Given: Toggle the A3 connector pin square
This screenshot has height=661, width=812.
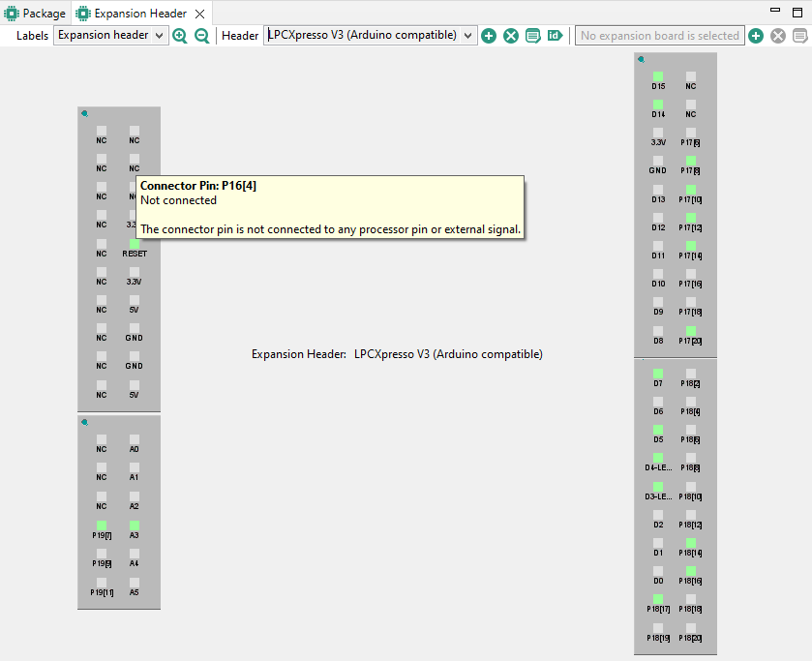Looking at the screenshot, I should click(x=135, y=525).
